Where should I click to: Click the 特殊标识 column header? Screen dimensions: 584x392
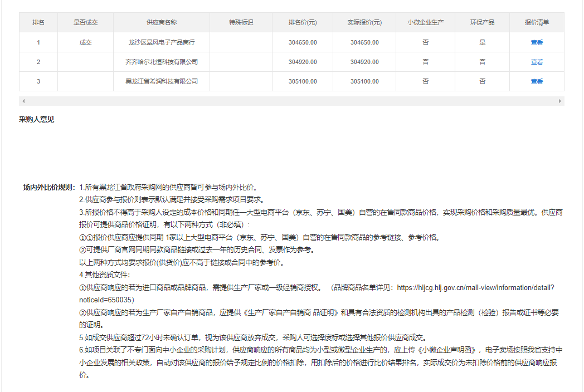pos(241,22)
